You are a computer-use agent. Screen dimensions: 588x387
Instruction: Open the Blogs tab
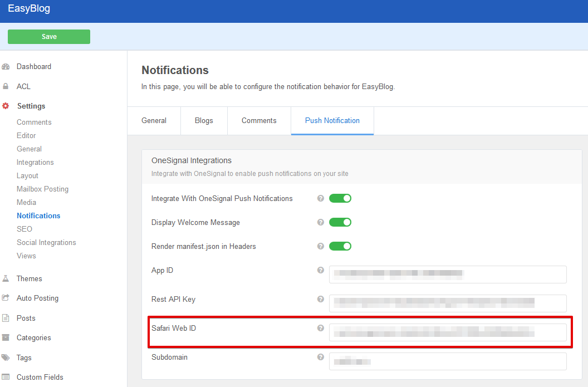pyautogui.click(x=204, y=121)
